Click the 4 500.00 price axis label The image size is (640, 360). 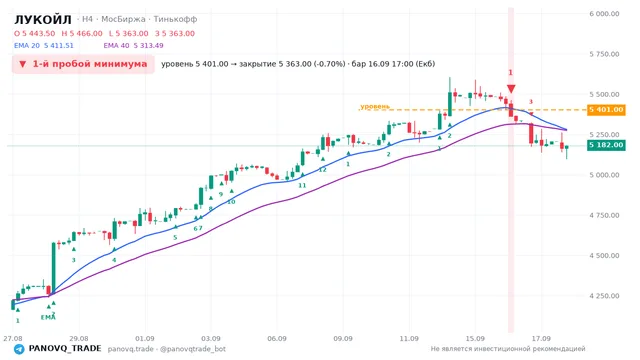click(604, 256)
